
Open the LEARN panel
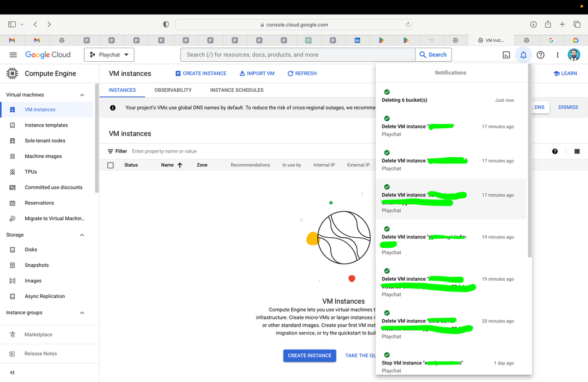[x=566, y=74]
